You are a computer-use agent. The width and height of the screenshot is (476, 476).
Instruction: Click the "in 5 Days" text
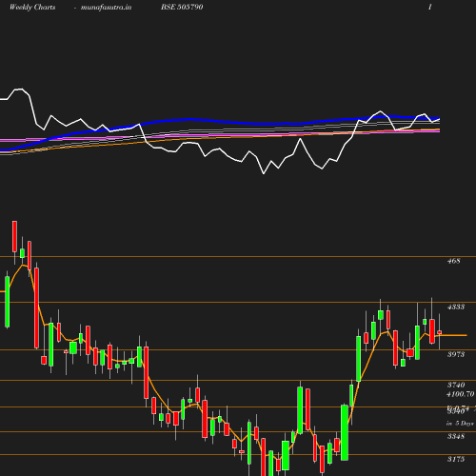pos(460,424)
